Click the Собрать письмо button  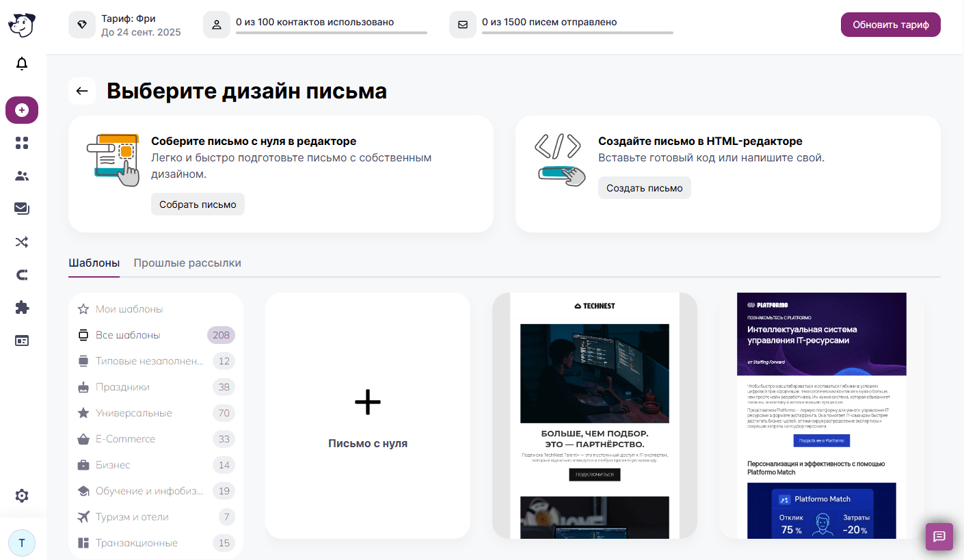(198, 204)
